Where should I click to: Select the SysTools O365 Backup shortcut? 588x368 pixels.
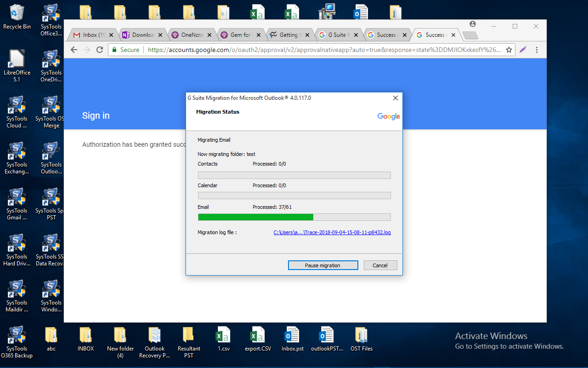[x=17, y=342]
